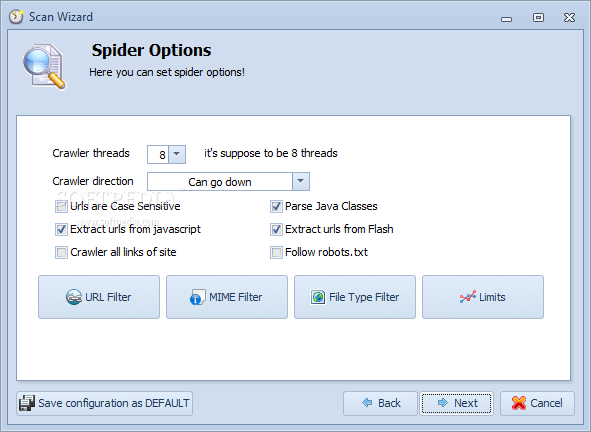
Task: Enable Urls are Case Sensitive checkbox
Action: (61, 206)
